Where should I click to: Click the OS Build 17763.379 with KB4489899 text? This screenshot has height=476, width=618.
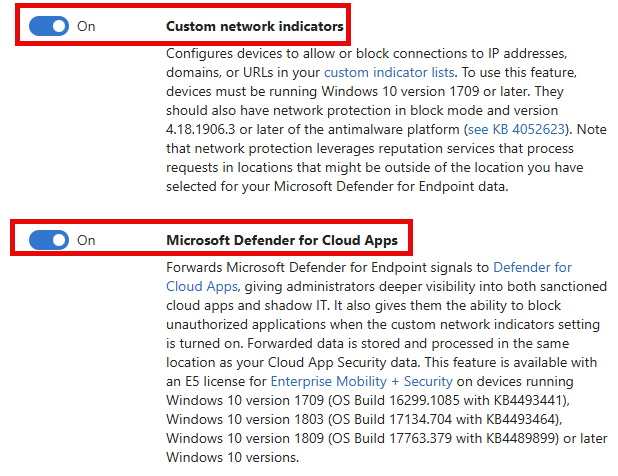coord(445,438)
